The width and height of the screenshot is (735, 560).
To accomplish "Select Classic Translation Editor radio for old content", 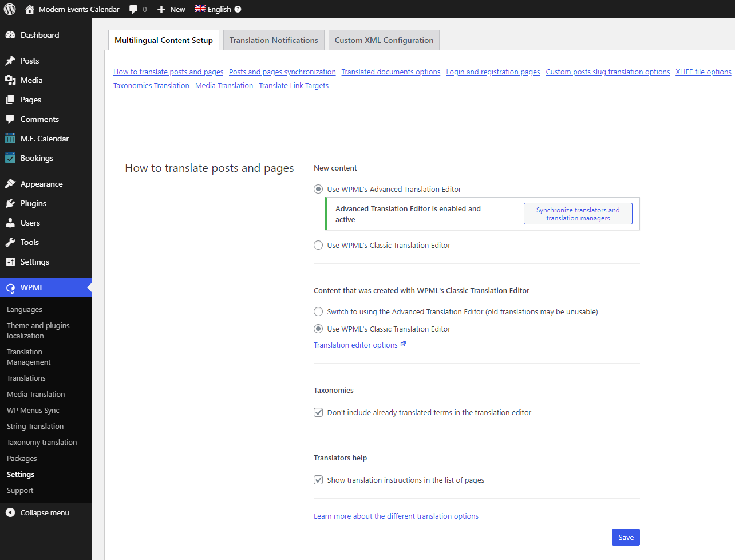I will pyautogui.click(x=318, y=329).
